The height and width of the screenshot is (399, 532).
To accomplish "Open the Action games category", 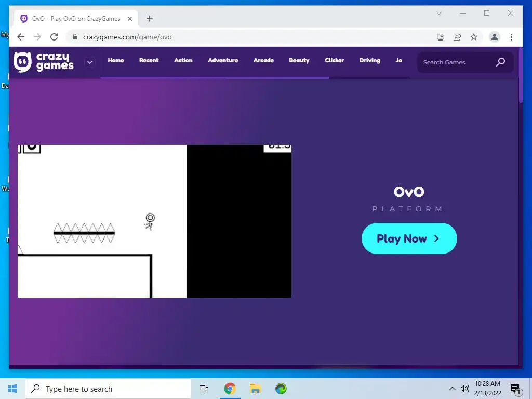I will tap(183, 60).
